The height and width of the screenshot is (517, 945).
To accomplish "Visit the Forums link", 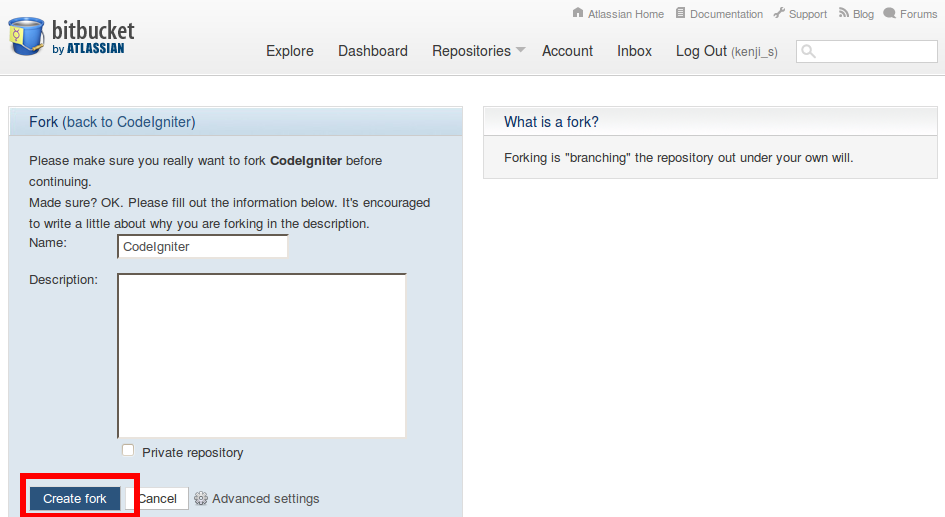I will [x=918, y=14].
